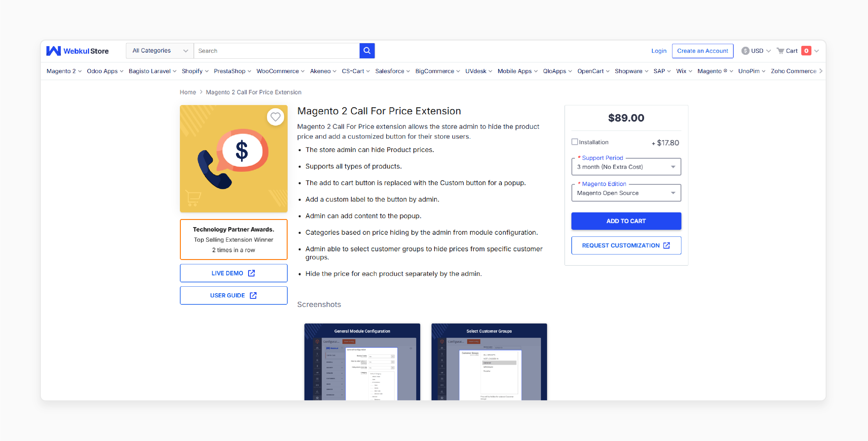
Task: Open Select Customer Groups screenshot
Action: point(489,362)
